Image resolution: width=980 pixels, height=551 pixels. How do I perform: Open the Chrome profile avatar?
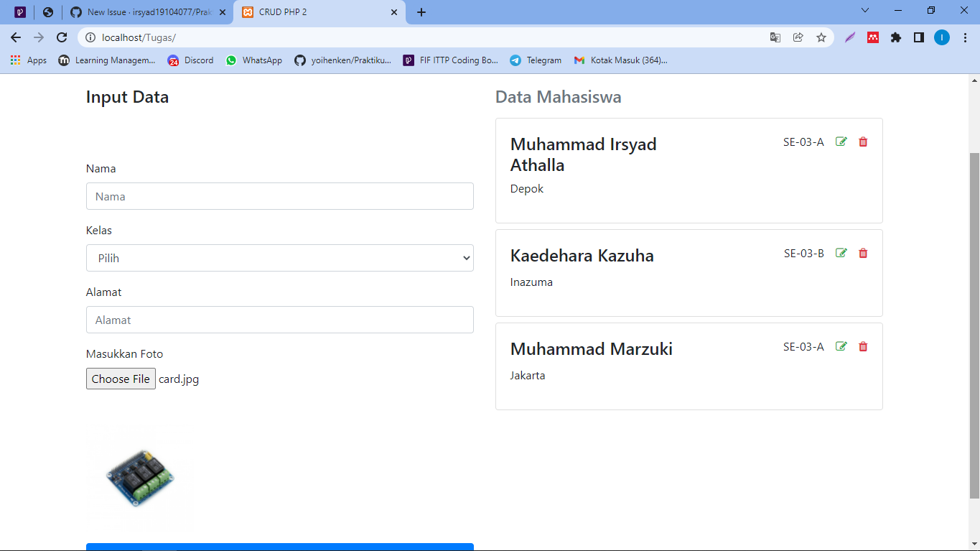(942, 37)
